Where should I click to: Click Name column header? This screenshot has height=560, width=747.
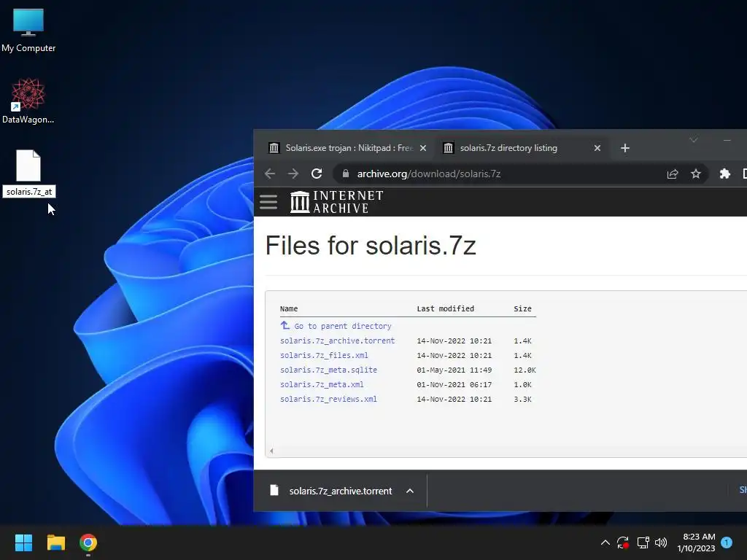pos(289,308)
